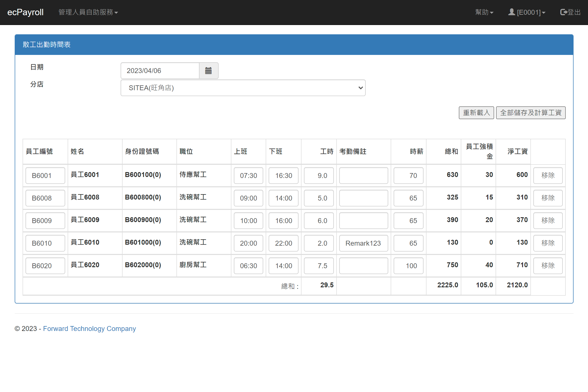Image resolution: width=588 pixels, height=392 pixels.
Task: Click the 16:00 end time field
Action: click(283, 220)
